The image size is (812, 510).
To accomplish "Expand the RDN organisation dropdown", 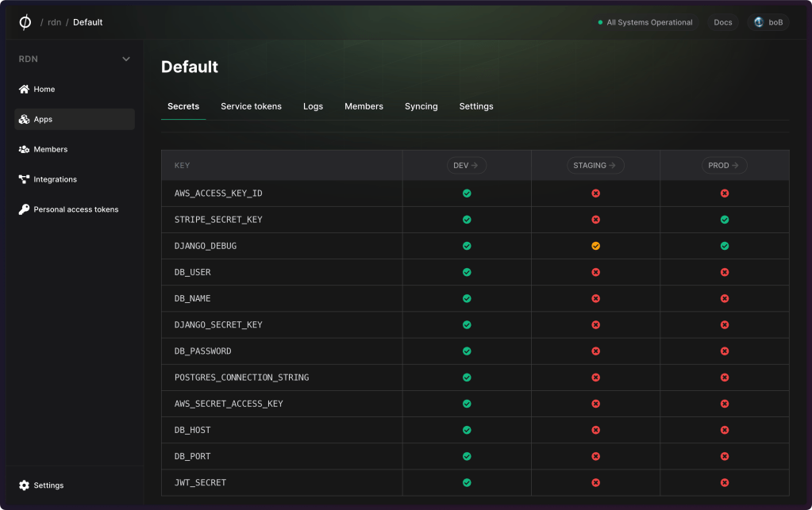I will pyautogui.click(x=125, y=59).
